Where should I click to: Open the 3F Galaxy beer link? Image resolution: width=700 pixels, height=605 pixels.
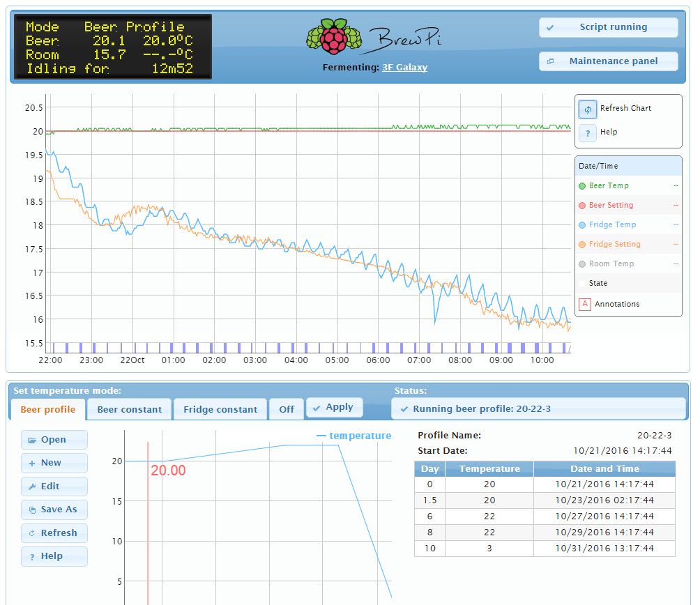click(404, 68)
